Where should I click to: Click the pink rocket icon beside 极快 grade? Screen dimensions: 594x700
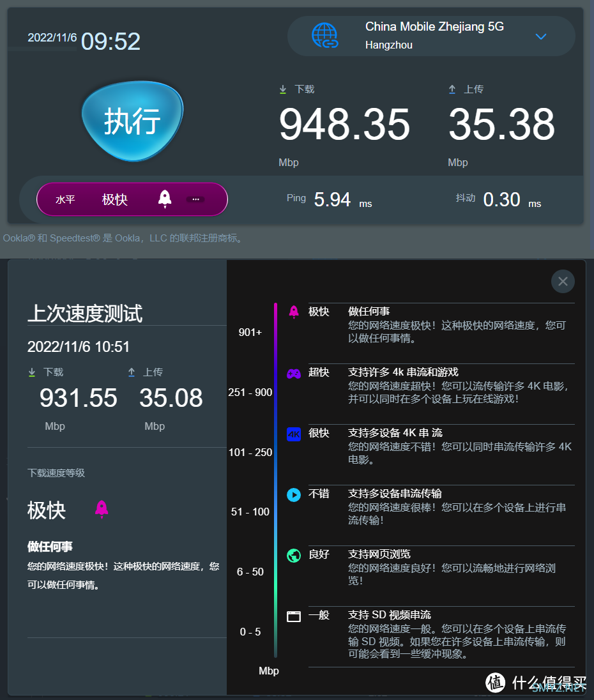[x=102, y=509]
